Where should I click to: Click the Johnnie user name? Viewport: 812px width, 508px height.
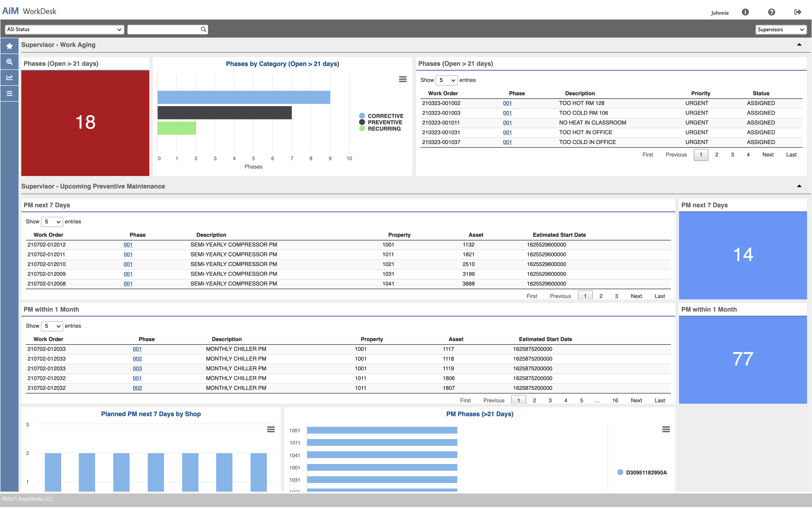(720, 13)
